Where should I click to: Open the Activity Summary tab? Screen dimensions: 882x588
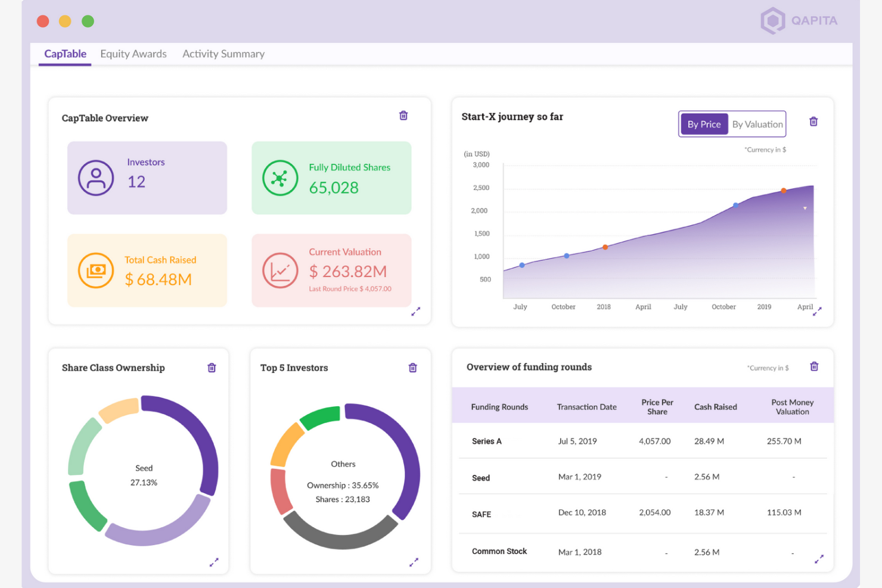coord(223,54)
